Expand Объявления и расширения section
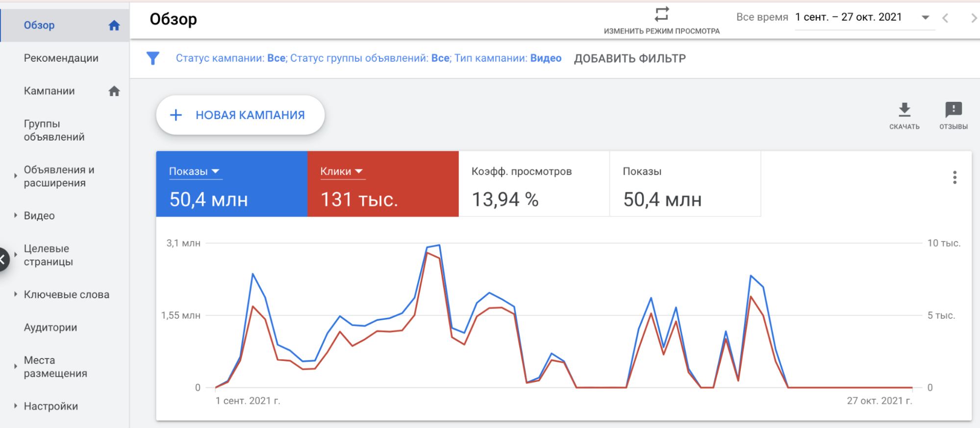The height and width of the screenshot is (428, 980). [16, 176]
